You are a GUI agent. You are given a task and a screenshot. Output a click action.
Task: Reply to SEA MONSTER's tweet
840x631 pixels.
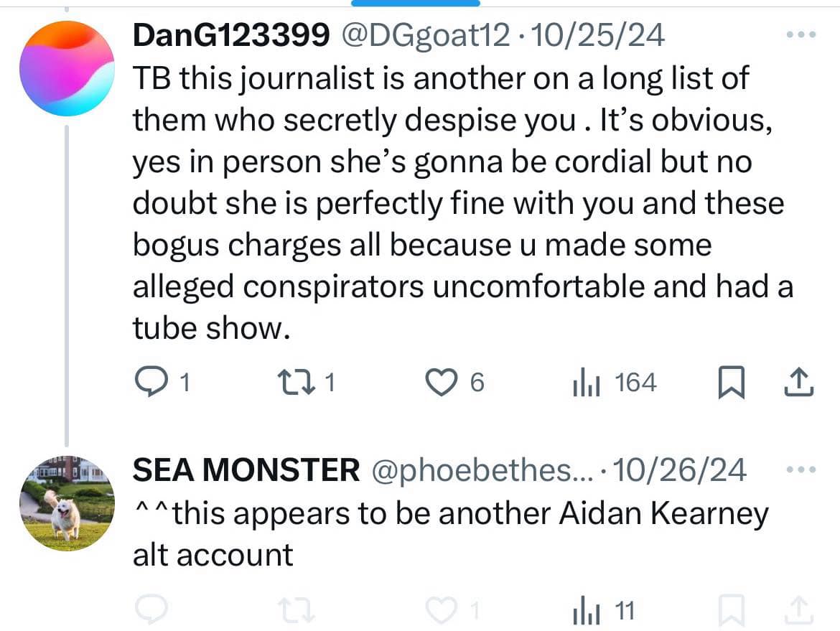[x=151, y=609]
